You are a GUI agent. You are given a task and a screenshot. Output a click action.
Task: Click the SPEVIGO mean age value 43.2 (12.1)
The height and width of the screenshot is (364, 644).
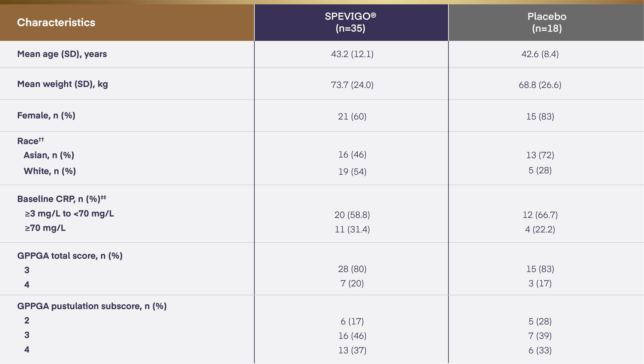352,54
